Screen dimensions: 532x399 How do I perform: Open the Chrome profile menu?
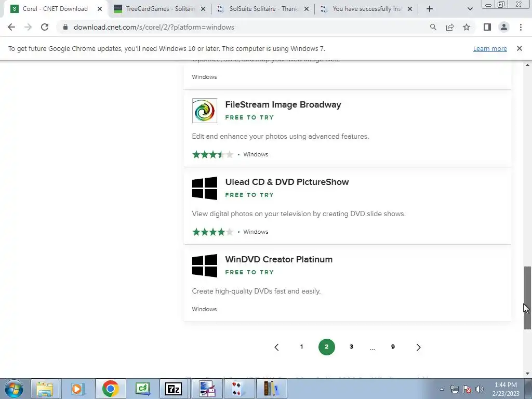(x=504, y=27)
